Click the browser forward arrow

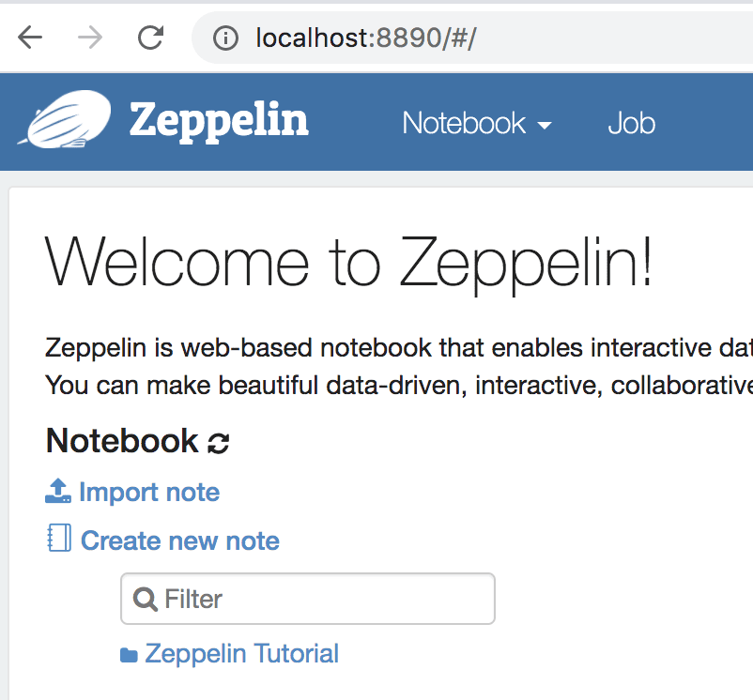[x=90, y=38]
